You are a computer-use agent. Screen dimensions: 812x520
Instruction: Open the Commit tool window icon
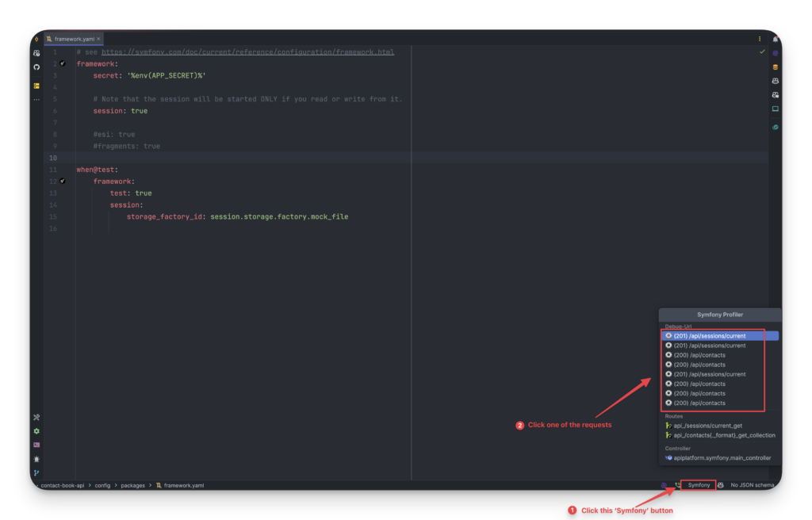pos(36,40)
